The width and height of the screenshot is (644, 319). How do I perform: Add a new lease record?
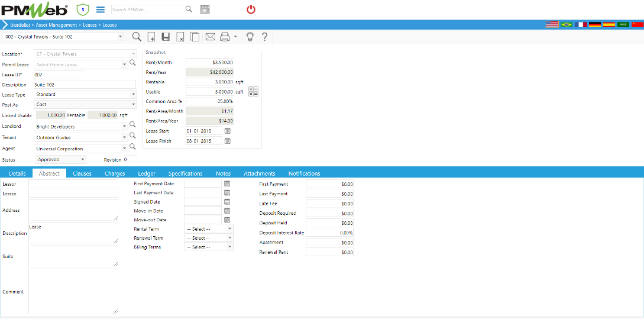(151, 37)
